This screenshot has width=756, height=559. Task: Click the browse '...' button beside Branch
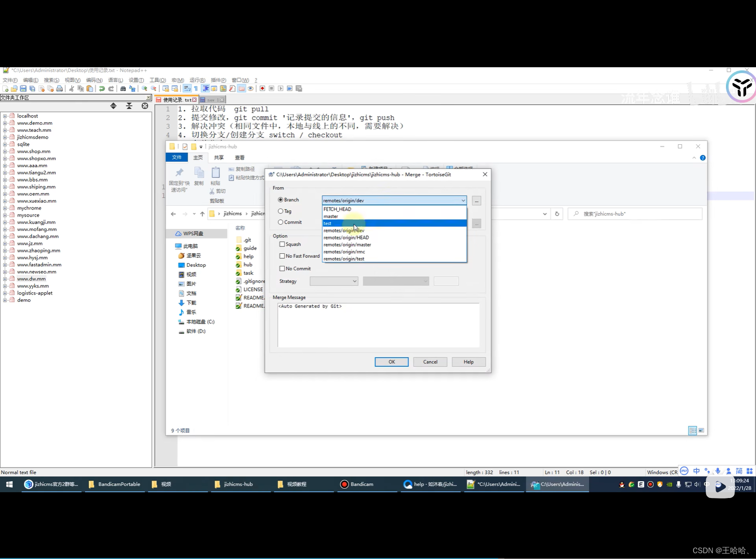click(x=476, y=201)
